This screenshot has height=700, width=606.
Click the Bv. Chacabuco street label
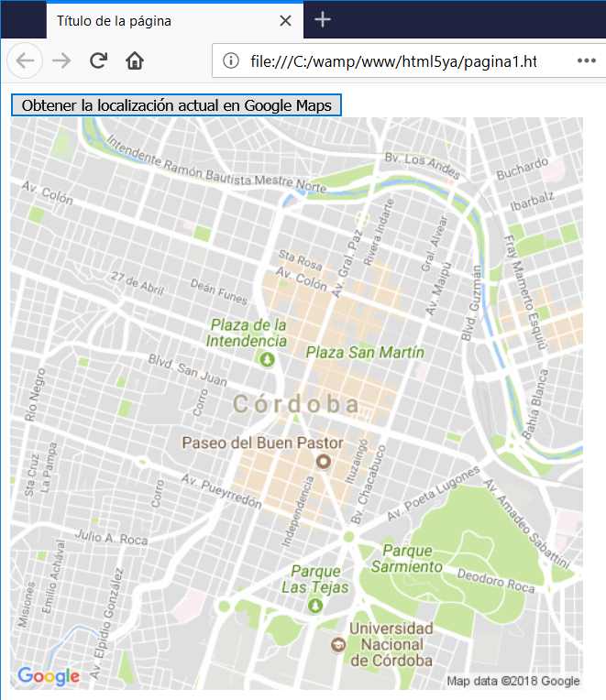368,484
